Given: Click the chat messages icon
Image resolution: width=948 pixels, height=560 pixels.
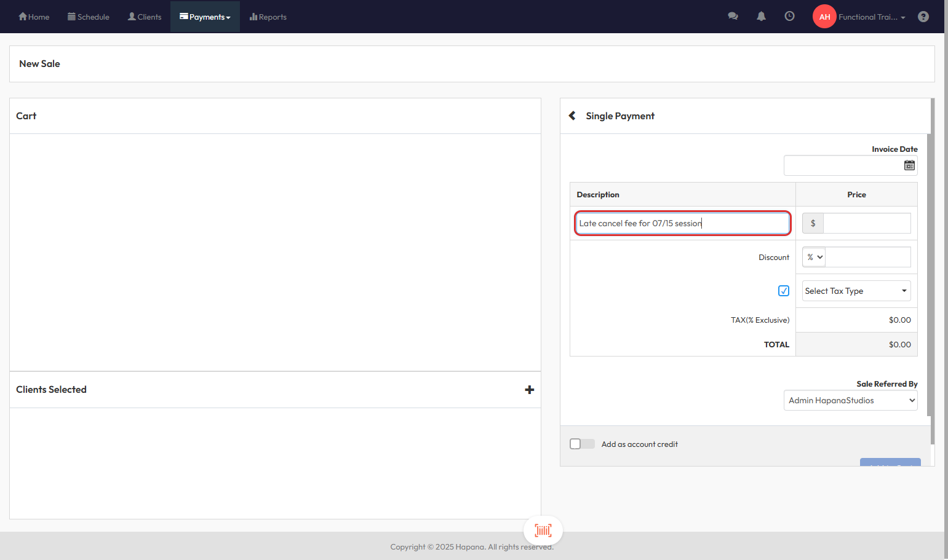Looking at the screenshot, I should [733, 17].
